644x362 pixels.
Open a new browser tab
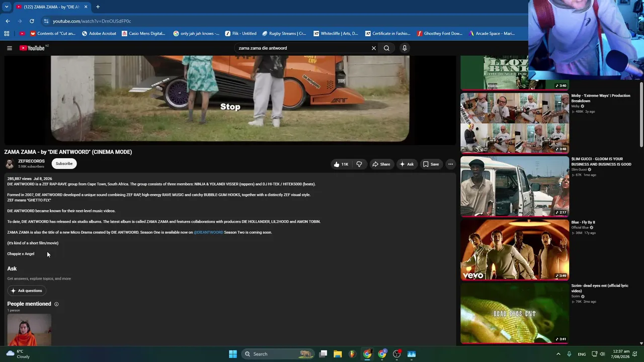[x=98, y=7]
